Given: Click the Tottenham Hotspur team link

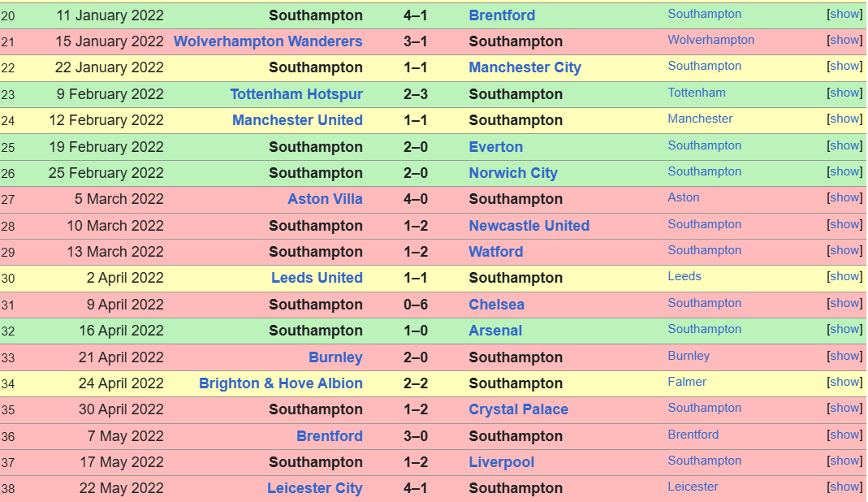Looking at the screenshot, I should click(296, 94).
